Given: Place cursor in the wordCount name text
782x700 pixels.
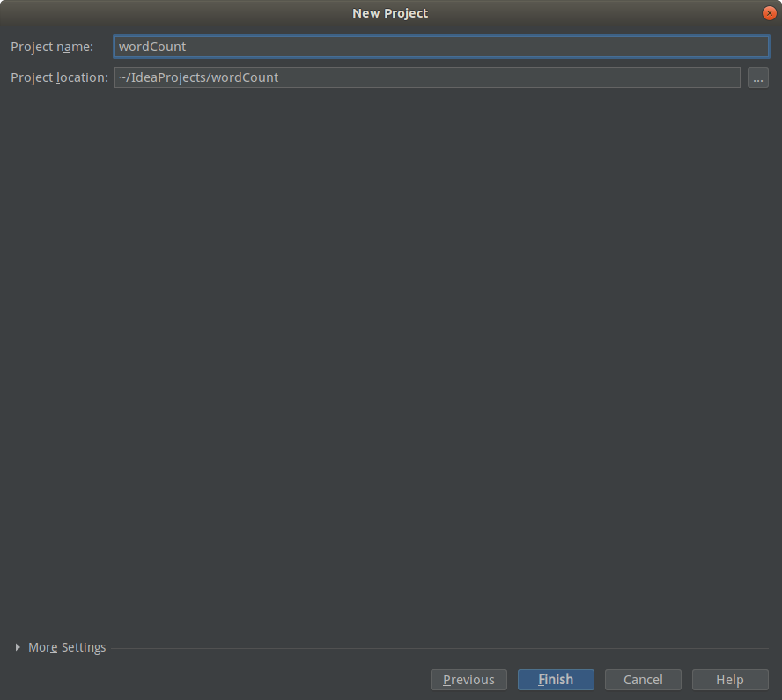Looking at the screenshot, I should tap(152, 47).
